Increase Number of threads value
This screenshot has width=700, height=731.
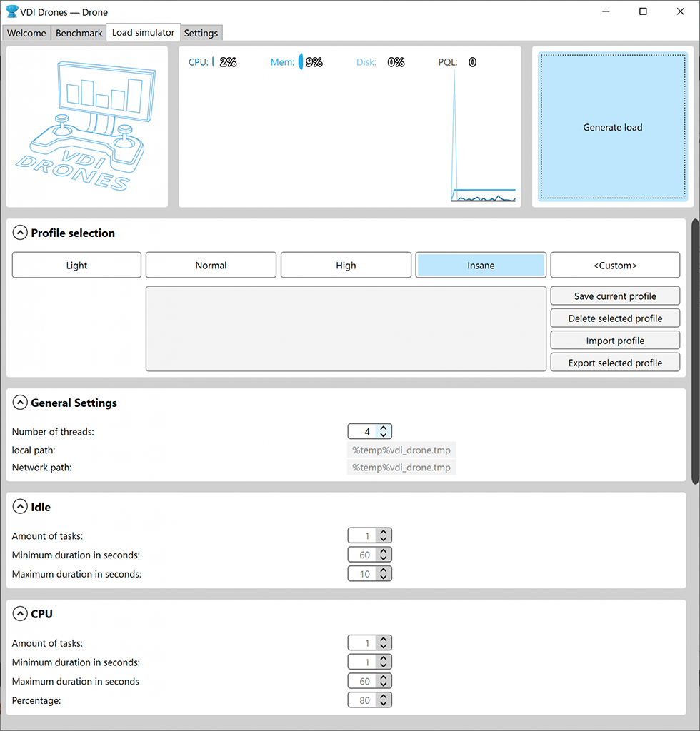(x=384, y=428)
